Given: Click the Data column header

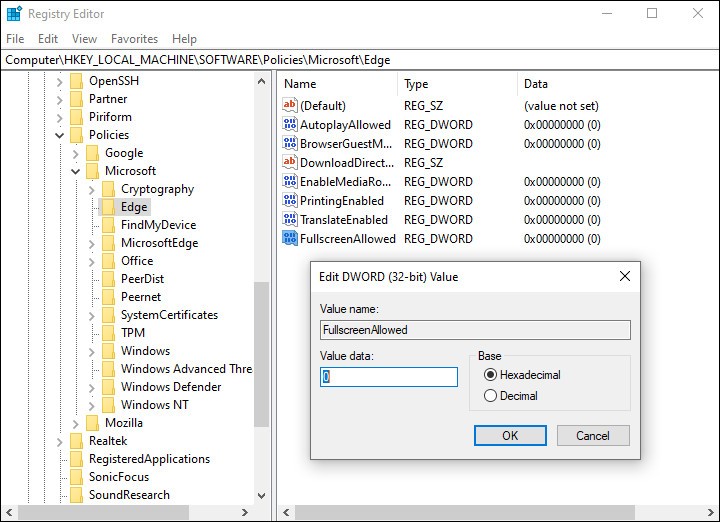Looking at the screenshot, I should click(619, 84).
